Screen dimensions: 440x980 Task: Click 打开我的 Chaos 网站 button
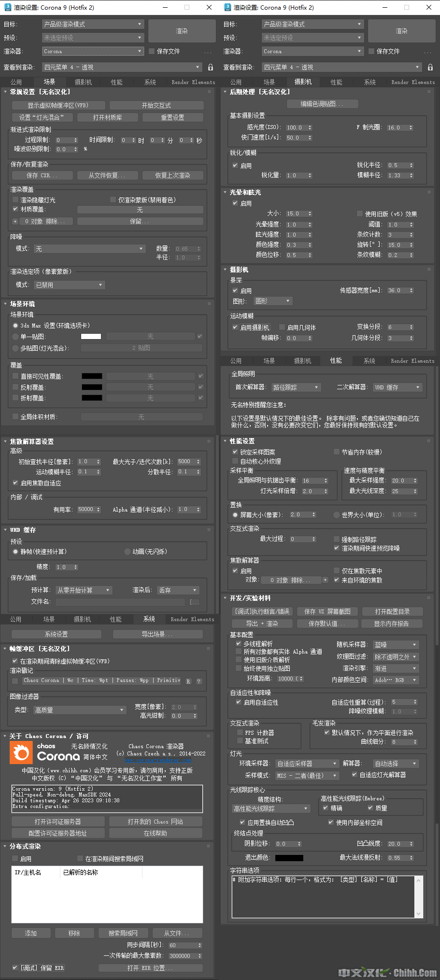click(x=156, y=822)
